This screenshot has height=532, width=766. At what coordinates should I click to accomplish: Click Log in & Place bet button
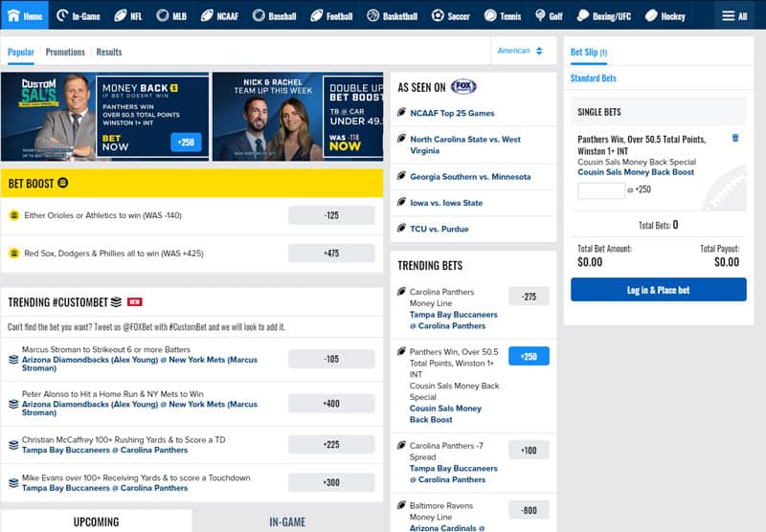pos(658,290)
